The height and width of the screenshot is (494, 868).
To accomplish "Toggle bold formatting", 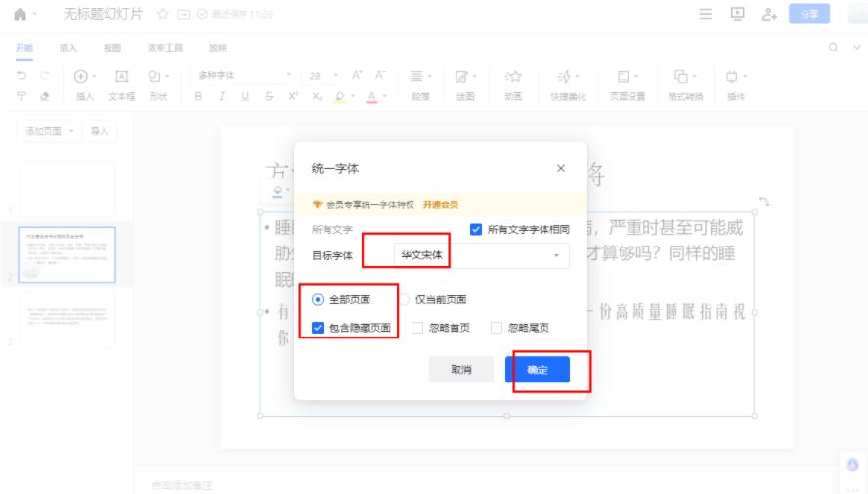I will [198, 97].
